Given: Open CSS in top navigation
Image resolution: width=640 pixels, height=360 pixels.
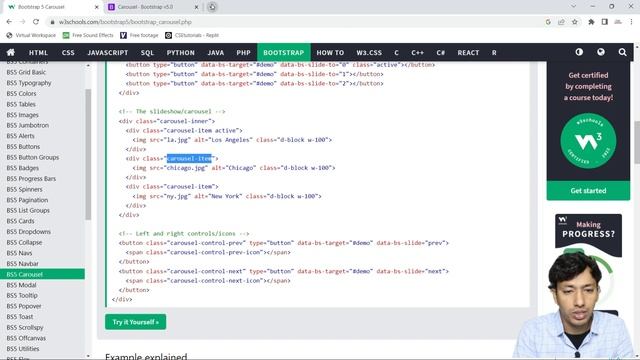Looking at the screenshot, I should point(68,52).
